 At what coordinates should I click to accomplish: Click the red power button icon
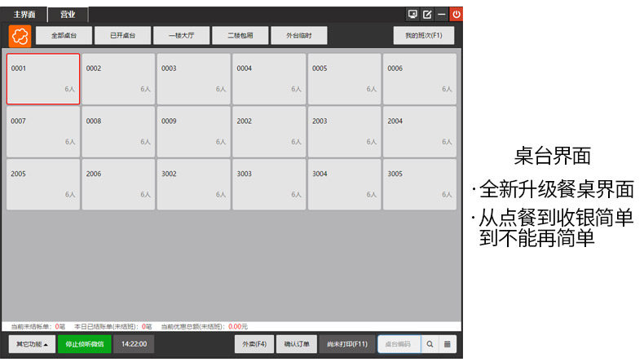click(457, 15)
